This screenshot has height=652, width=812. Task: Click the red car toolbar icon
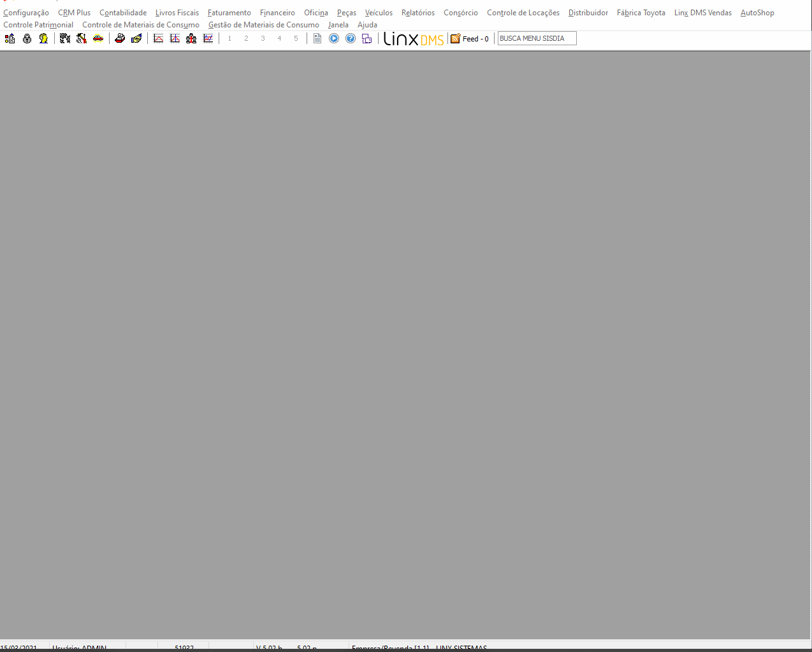tap(98, 39)
